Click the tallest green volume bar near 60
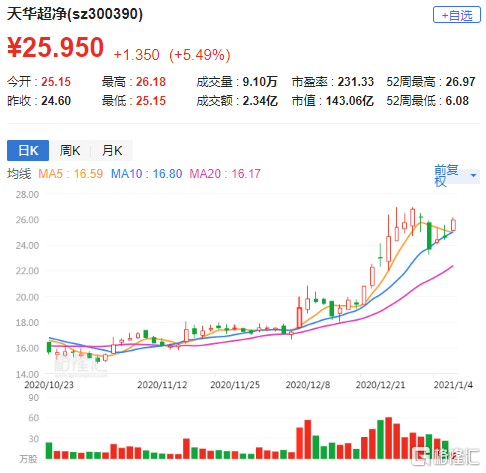486x473 pixels. click(x=380, y=439)
